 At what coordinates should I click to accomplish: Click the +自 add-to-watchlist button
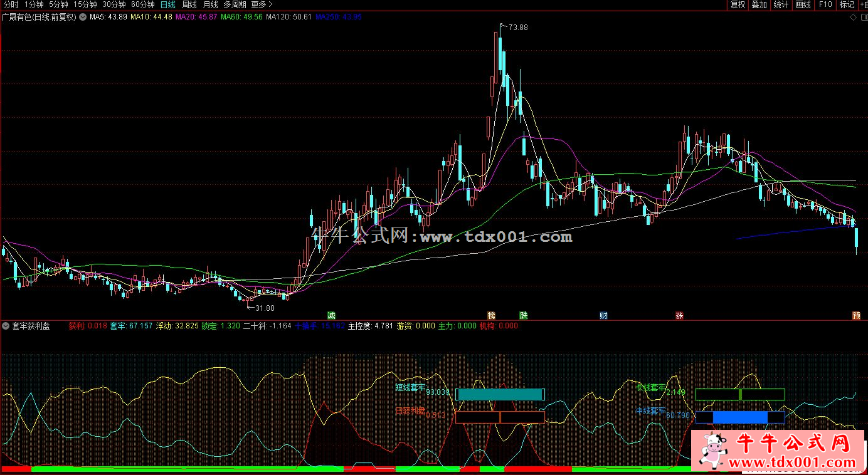(x=863, y=4)
